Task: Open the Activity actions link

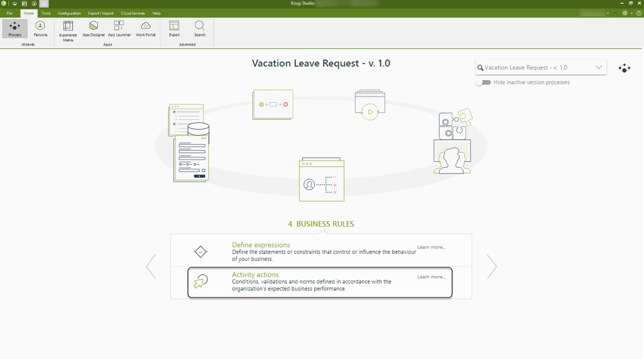Action: point(255,274)
